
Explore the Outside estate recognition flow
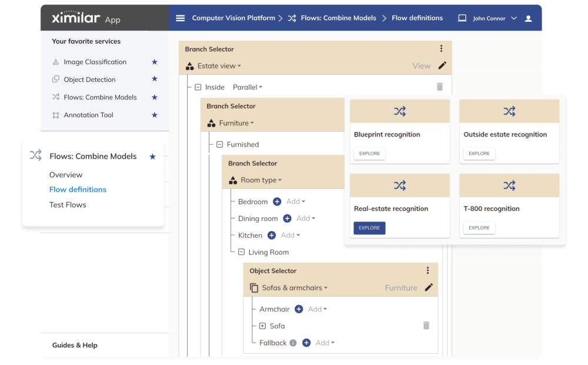[x=479, y=154]
